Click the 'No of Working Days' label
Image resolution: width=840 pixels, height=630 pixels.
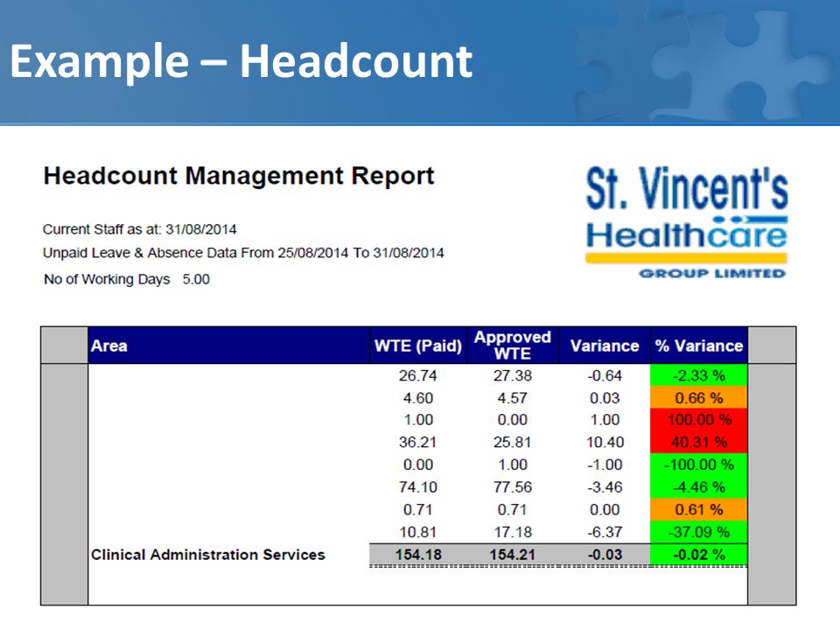tap(107, 279)
